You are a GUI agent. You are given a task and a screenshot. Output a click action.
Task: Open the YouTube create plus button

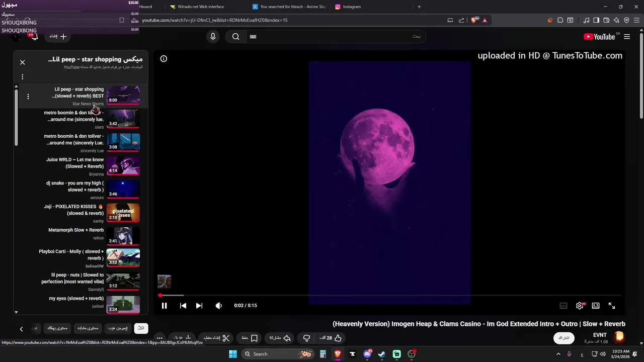pyautogui.click(x=57, y=36)
